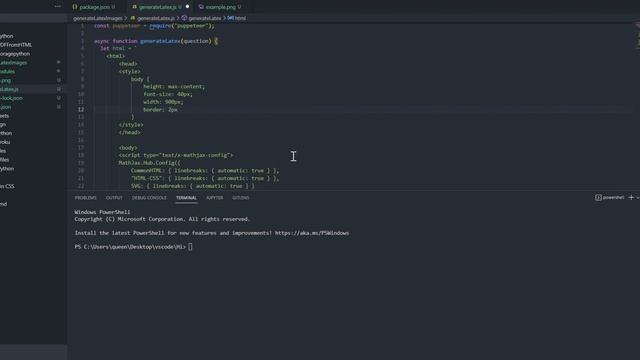Open the package.json editor tab

(94, 7)
